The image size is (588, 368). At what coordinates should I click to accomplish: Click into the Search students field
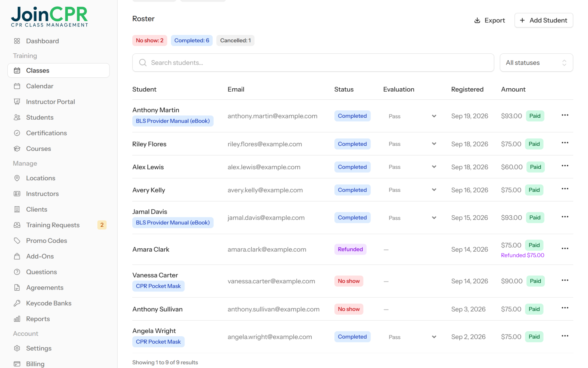[x=313, y=63]
